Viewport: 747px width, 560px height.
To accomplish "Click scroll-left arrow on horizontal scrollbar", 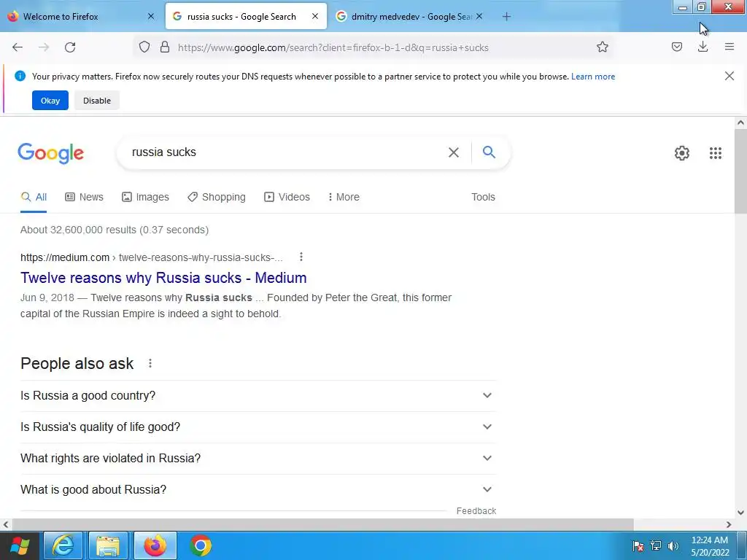I will [x=6, y=525].
